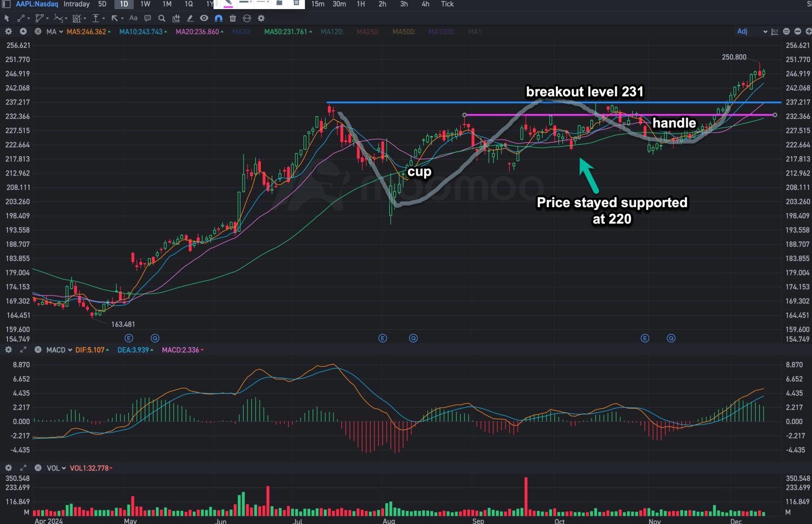
Task: Toggle drawings visibility with the eye icon
Action: [x=204, y=18]
